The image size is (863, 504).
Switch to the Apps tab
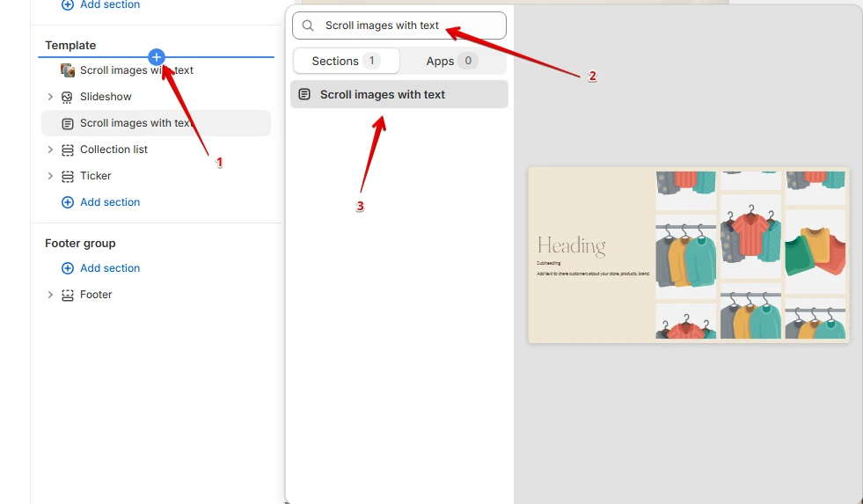coord(452,61)
